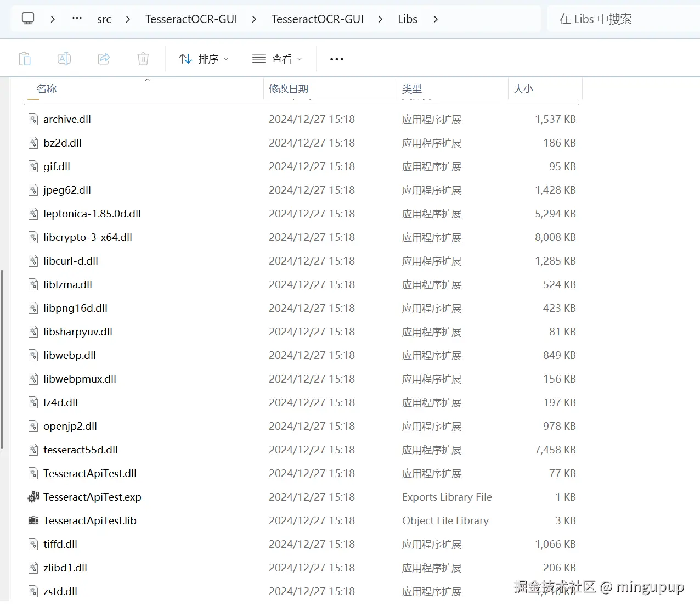Click the vertical scrollbar on left edge
This screenshot has height=611, width=700.
pos(2,359)
